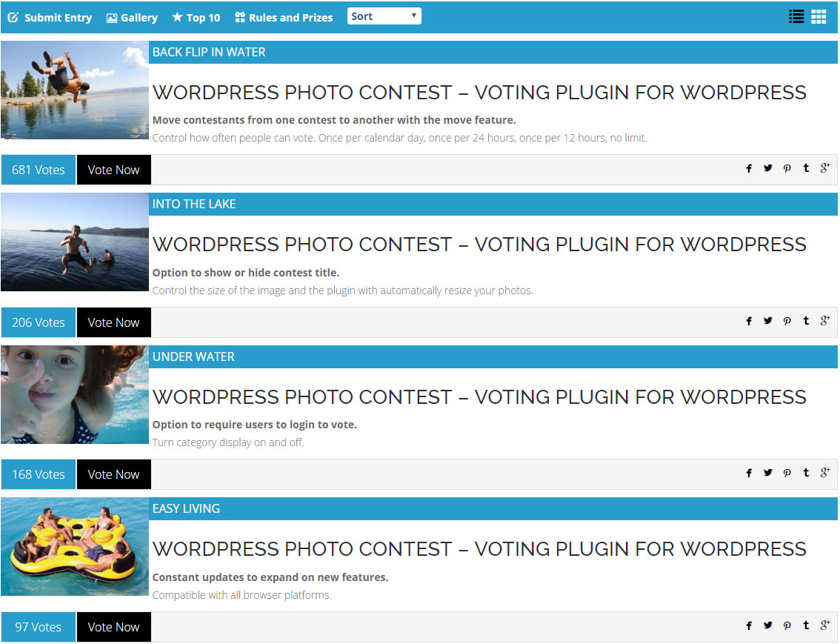Share Into the Lake on Tumblr
The width and height of the screenshot is (840, 644).
[x=806, y=320]
